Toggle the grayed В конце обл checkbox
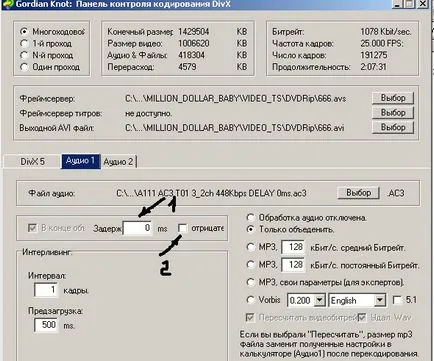 pyautogui.click(x=32, y=228)
